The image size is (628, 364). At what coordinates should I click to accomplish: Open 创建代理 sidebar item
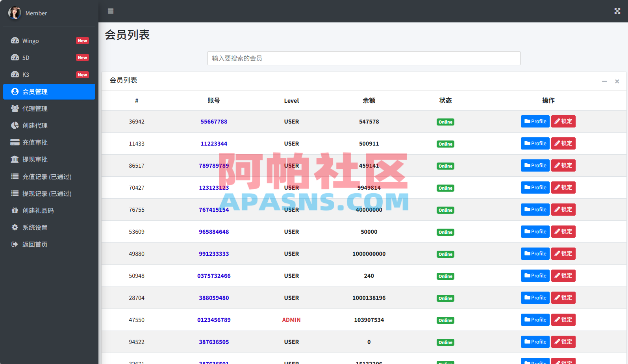(49, 126)
